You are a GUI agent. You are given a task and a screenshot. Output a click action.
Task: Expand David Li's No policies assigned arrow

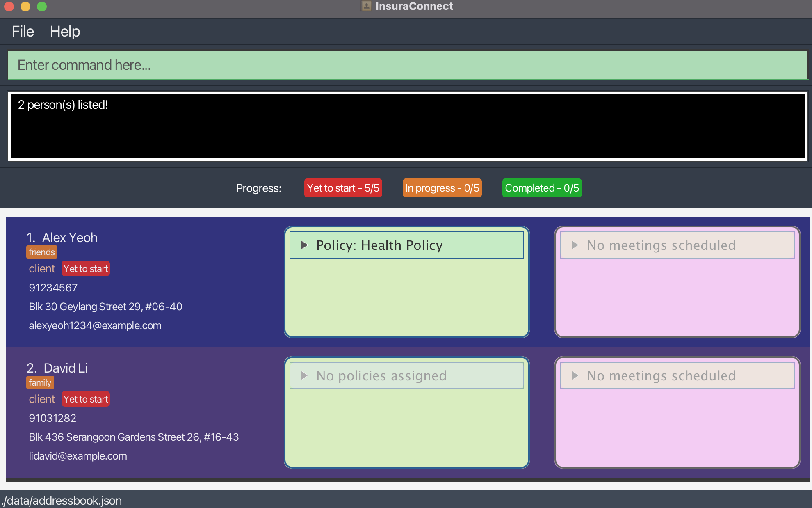(x=304, y=375)
